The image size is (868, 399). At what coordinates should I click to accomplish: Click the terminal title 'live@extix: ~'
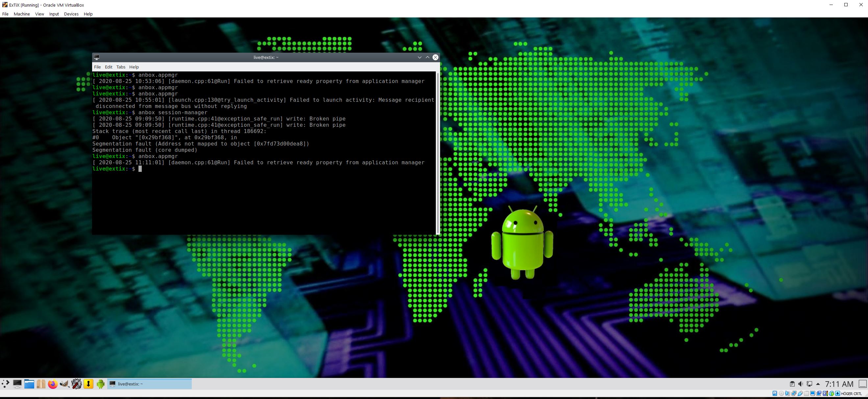pos(266,57)
